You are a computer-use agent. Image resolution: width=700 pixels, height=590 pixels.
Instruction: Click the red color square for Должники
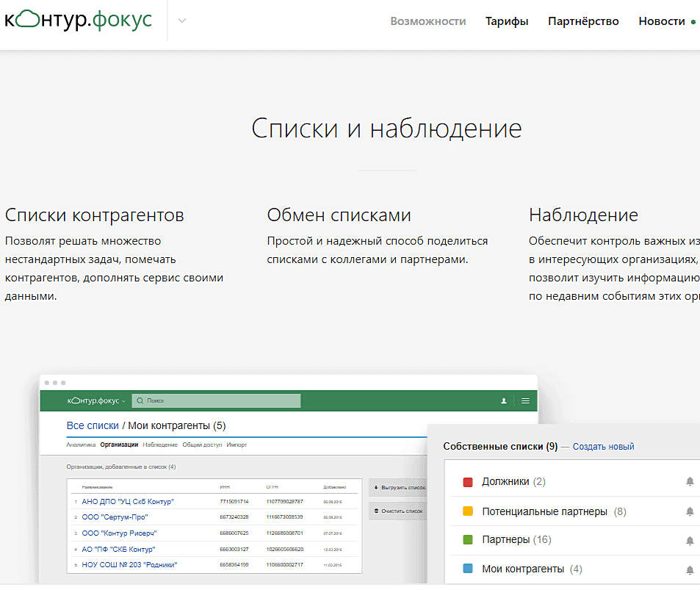point(468,482)
